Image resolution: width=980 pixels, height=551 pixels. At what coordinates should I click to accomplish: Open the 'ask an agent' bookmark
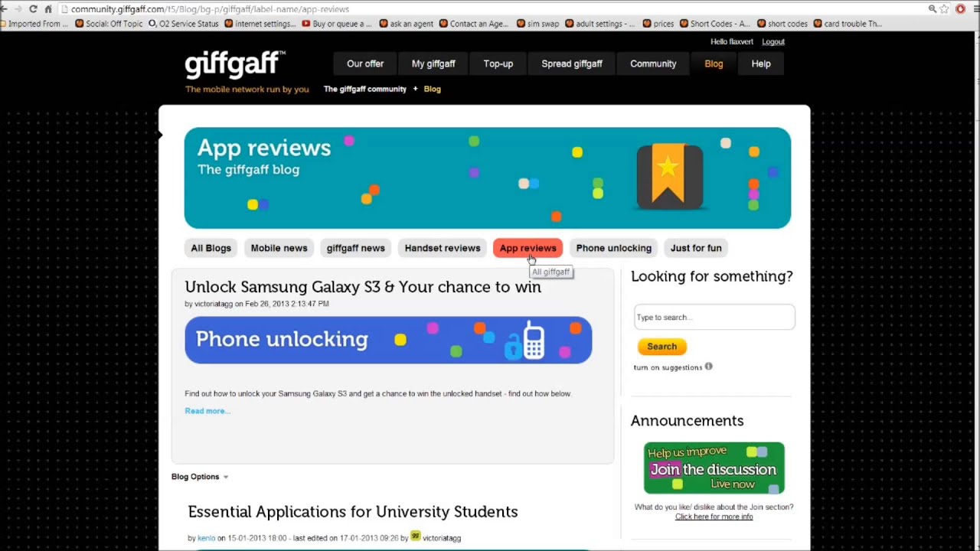click(x=406, y=24)
